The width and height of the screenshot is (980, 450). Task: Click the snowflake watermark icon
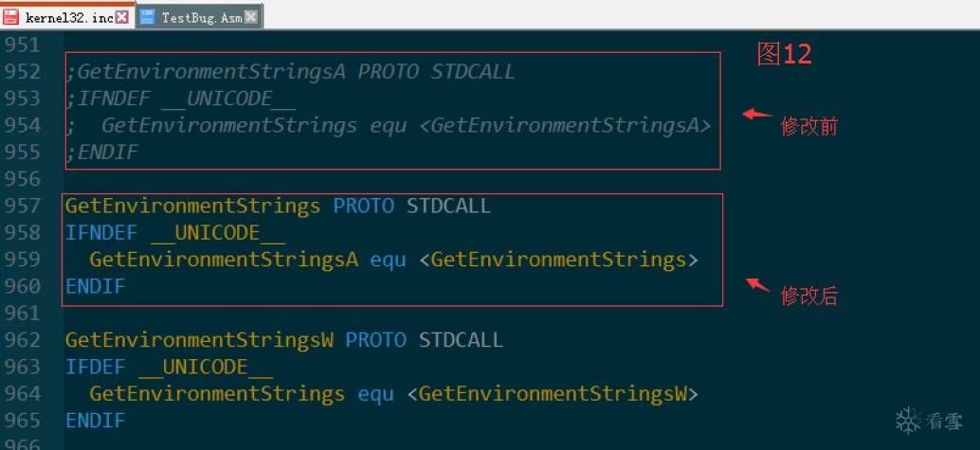pos(908,421)
